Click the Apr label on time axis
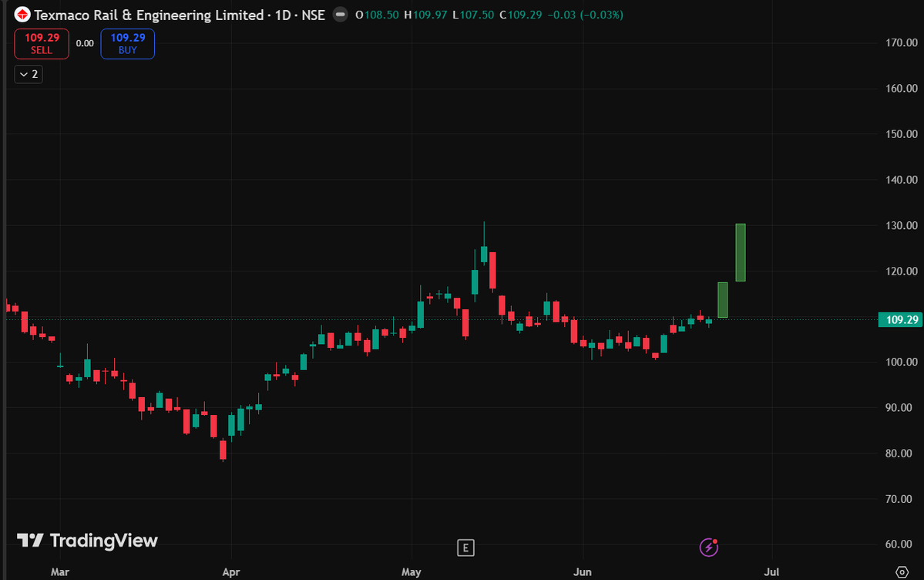 click(231, 572)
